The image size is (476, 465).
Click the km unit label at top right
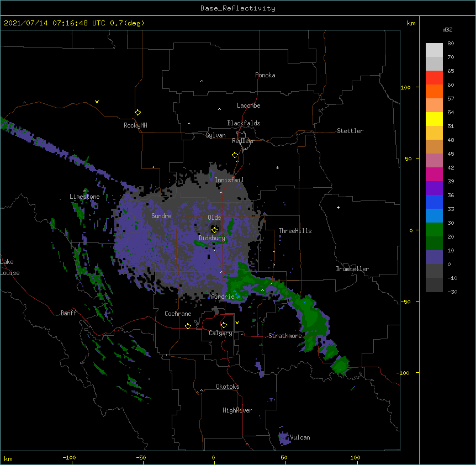411,23
